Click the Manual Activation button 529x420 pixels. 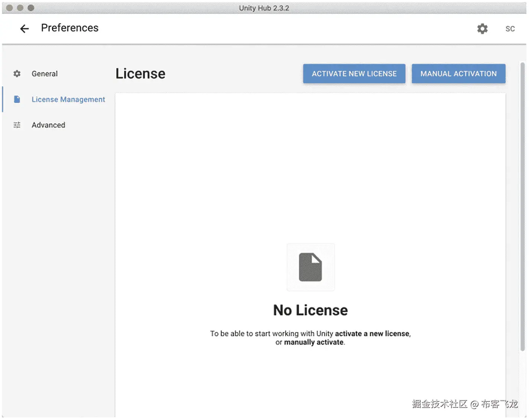tap(458, 74)
